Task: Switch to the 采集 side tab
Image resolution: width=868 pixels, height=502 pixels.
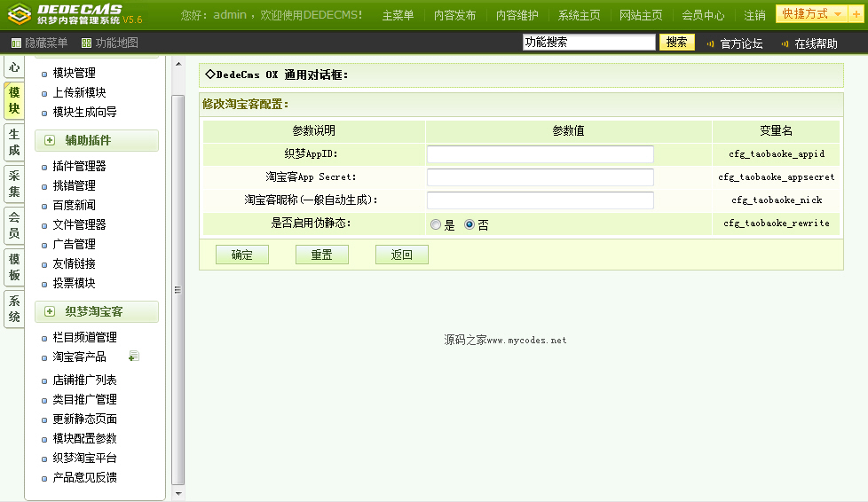Action: 14,184
